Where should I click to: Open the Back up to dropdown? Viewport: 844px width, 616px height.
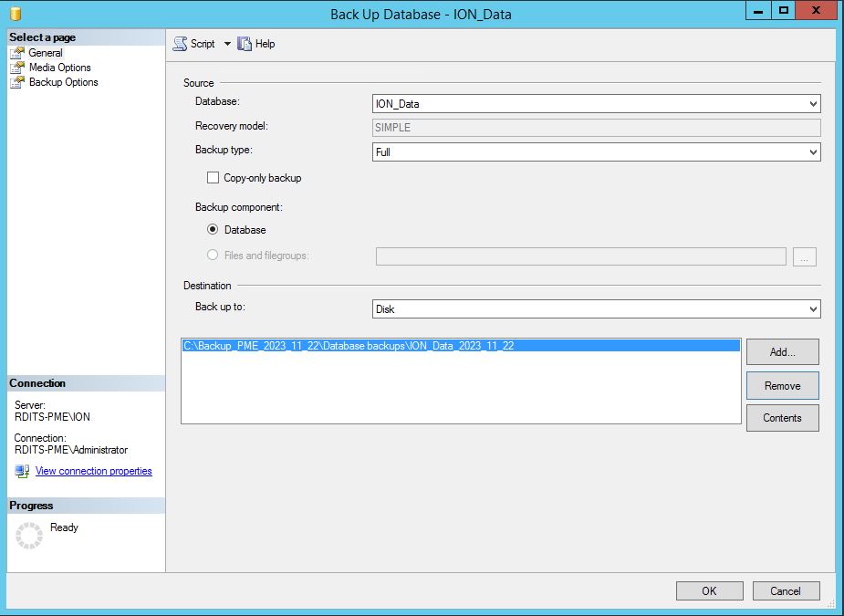pyautogui.click(x=597, y=309)
